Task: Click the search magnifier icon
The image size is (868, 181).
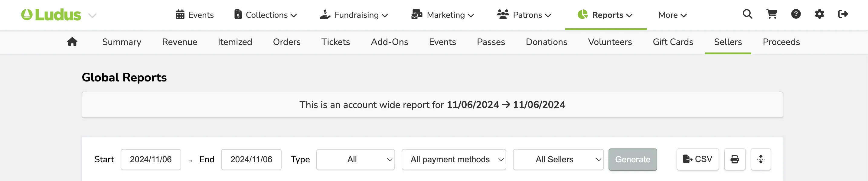Action: click(747, 14)
